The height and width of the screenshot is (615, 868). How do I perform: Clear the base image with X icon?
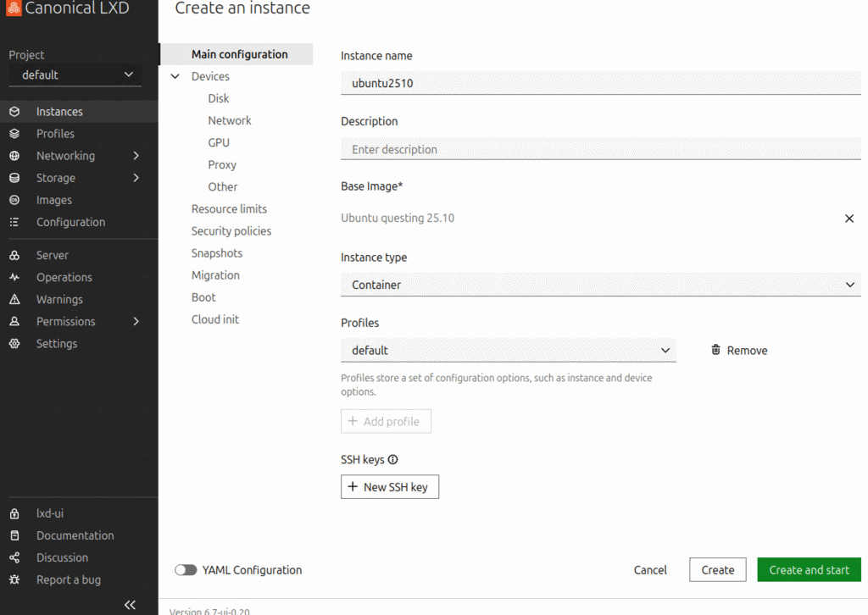point(849,219)
